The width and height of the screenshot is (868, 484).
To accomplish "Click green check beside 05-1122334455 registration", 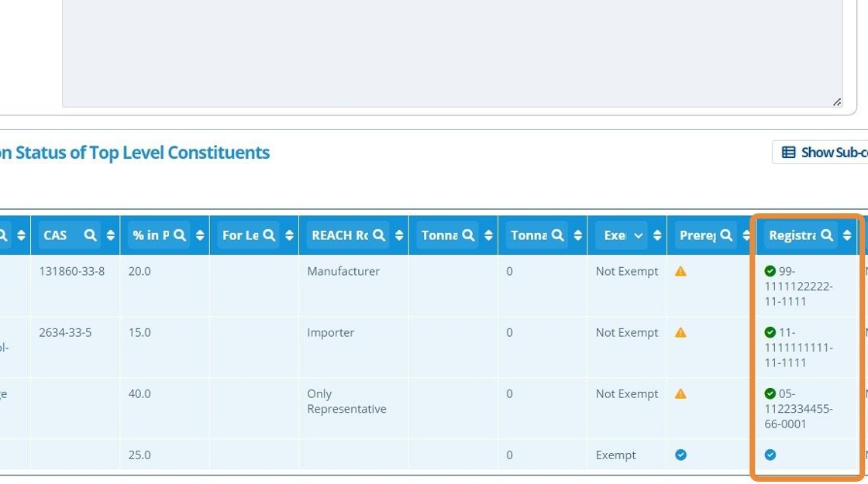I will coord(770,394).
